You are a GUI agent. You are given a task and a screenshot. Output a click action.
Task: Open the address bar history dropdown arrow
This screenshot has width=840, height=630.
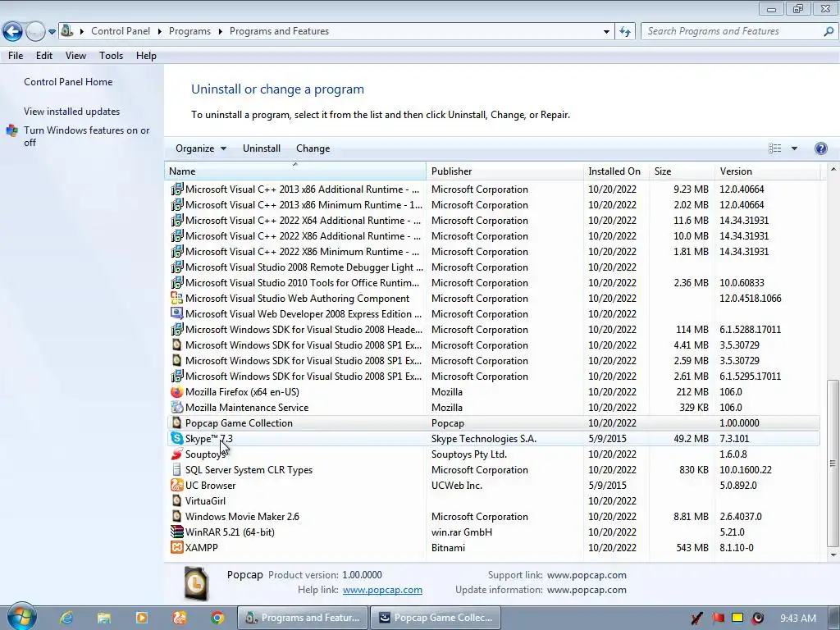click(606, 32)
